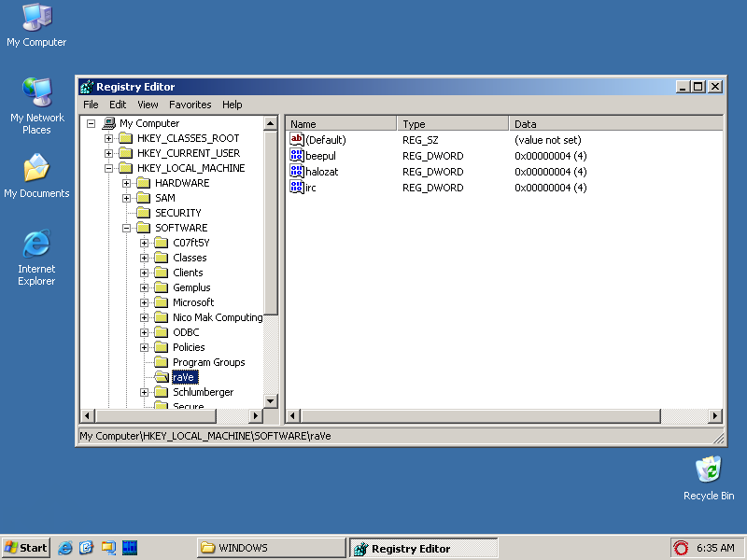The width and height of the screenshot is (747, 560).
Task: Open the File menu
Action: pos(91,105)
